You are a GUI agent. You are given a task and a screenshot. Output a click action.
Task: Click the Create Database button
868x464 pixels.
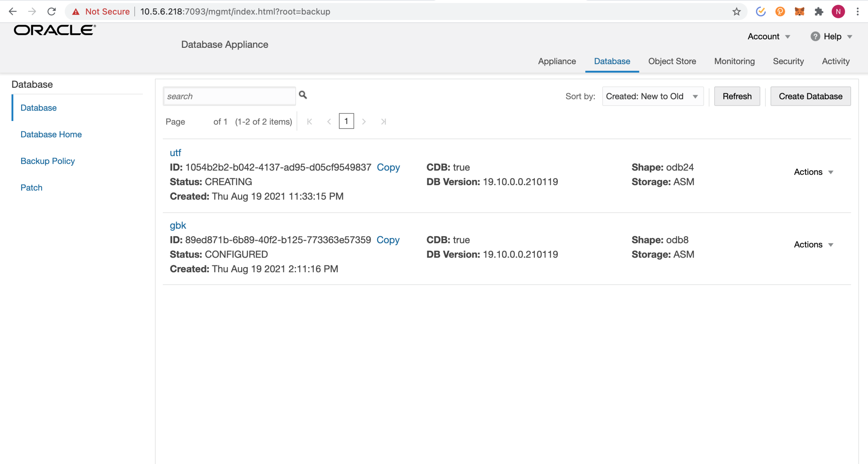[x=810, y=96]
